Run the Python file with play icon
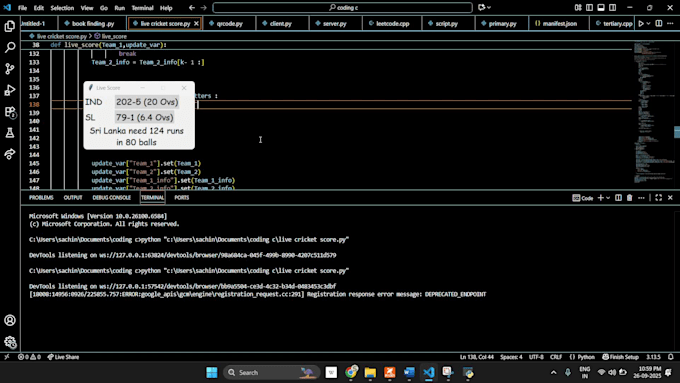The width and height of the screenshot is (680, 383). (641, 23)
